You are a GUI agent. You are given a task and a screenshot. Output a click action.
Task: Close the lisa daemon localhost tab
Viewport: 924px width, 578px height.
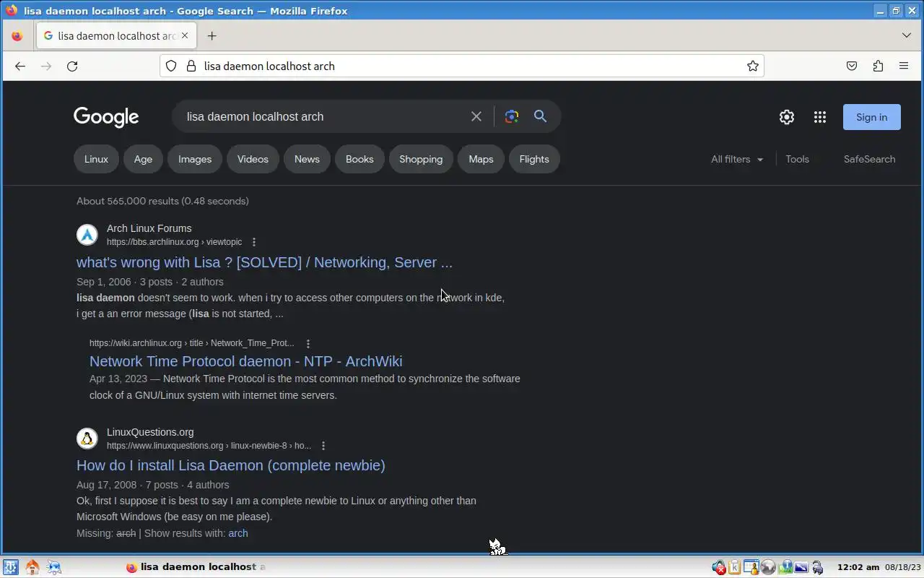(185, 35)
